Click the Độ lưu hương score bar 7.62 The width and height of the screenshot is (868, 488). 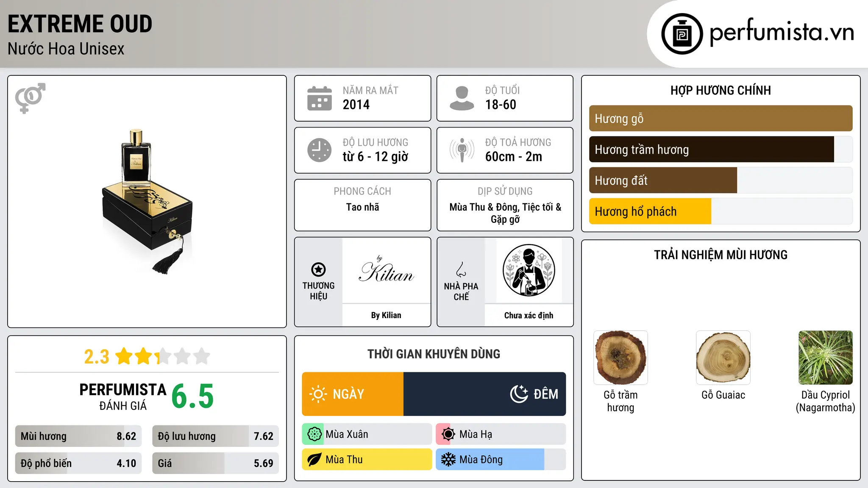(215, 436)
